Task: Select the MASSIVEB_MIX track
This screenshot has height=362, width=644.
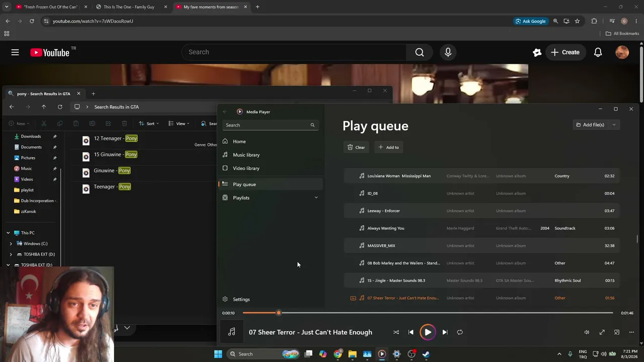Action: tap(481, 246)
